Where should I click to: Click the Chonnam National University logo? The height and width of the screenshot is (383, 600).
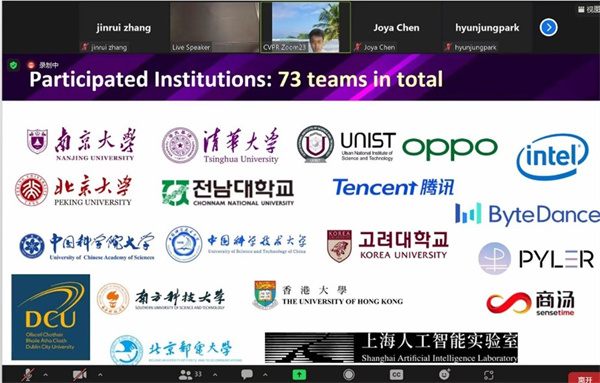pyautogui.click(x=228, y=192)
